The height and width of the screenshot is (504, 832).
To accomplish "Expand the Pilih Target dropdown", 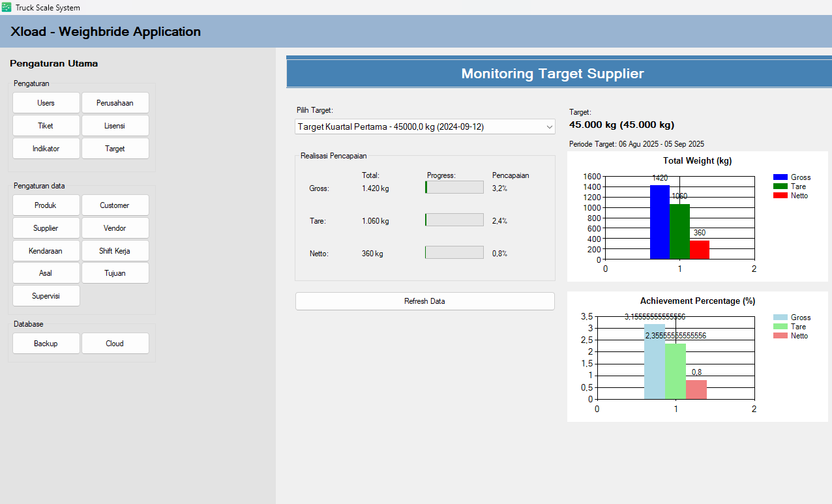I will tap(424, 126).
